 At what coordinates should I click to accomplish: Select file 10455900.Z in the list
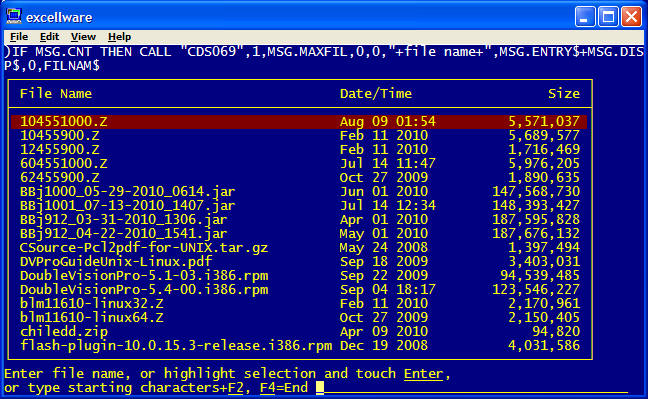click(299, 136)
